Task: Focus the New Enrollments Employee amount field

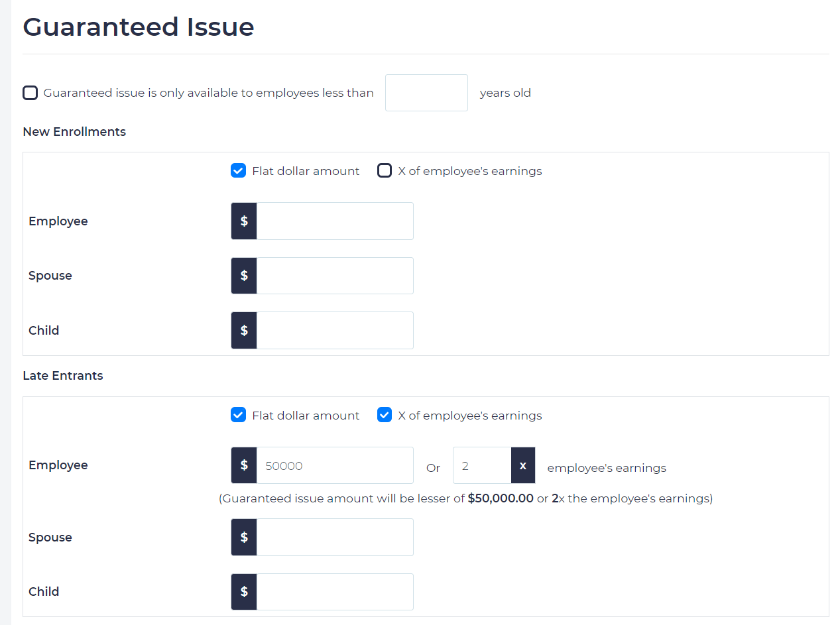Action: 335,221
